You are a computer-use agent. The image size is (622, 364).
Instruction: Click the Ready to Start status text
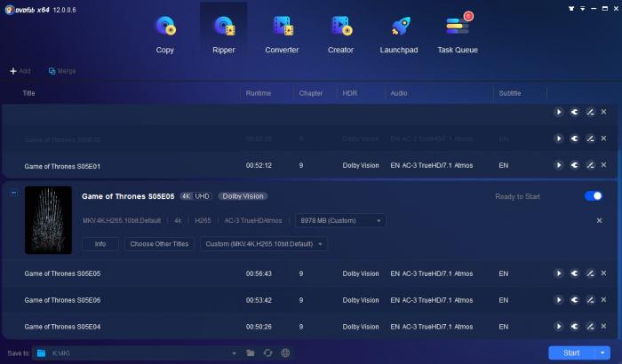tap(517, 197)
